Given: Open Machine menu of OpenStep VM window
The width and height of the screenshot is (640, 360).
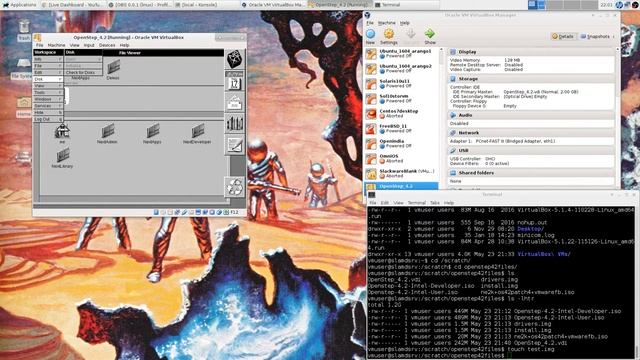Looking at the screenshot, I should tap(56, 45).
